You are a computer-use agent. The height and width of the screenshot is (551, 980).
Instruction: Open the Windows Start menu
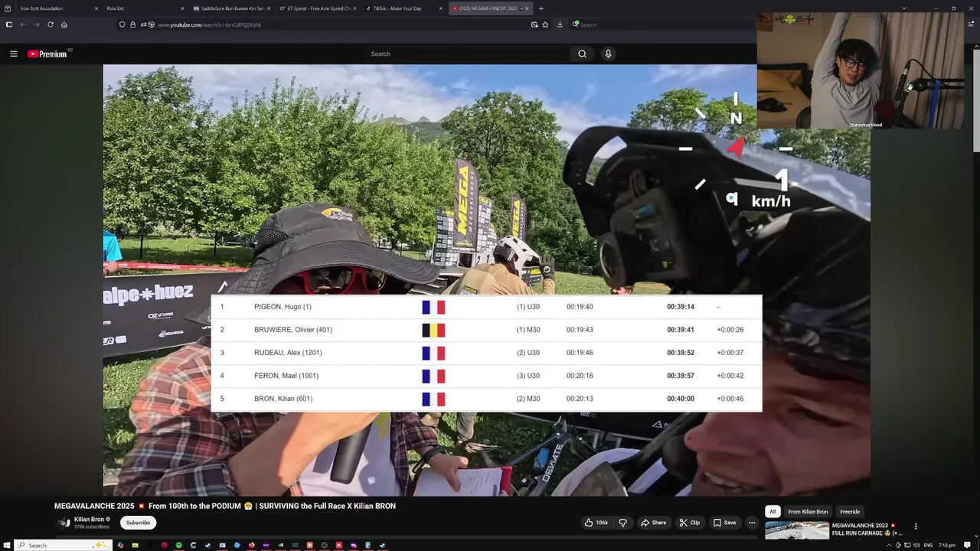(x=6, y=545)
